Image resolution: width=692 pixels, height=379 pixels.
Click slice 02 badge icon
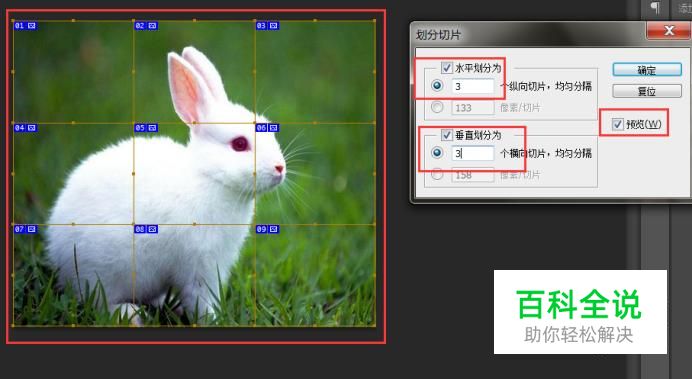(153, 26)
